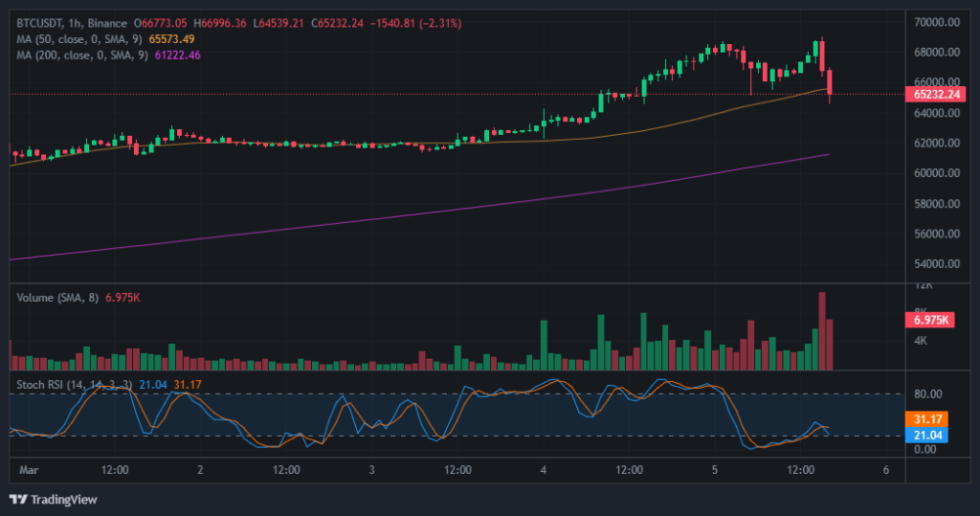Click the volume legend value 6.975K
980x516 pixels.
[x=122, y=298]
